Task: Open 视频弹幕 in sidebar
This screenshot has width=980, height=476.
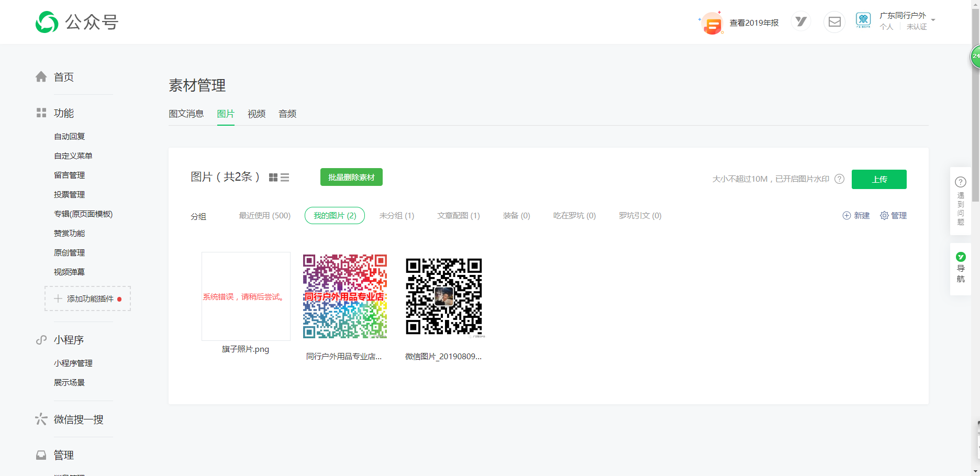Action: tap(69, 272)
